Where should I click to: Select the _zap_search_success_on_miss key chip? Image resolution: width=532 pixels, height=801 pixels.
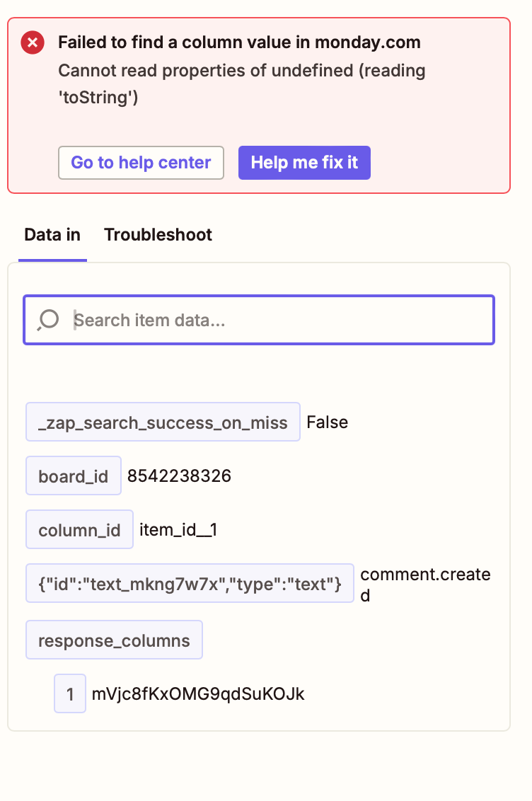(163, 422)
